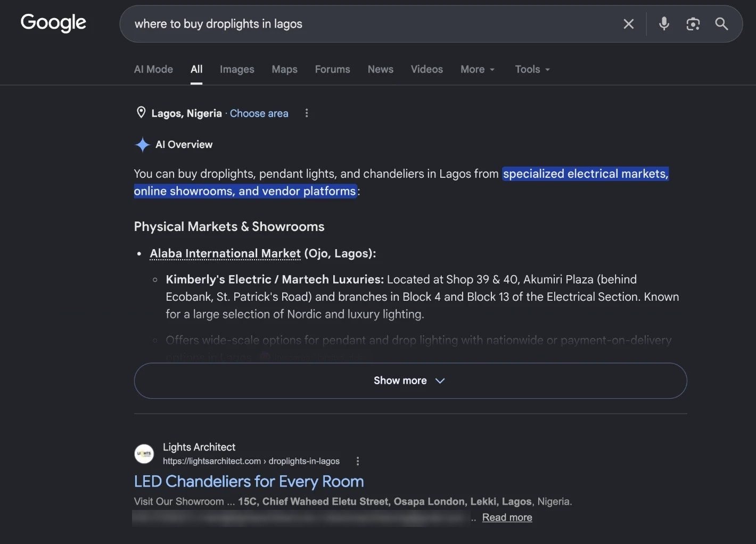Open the Alaba International Market link

[225, 253]
